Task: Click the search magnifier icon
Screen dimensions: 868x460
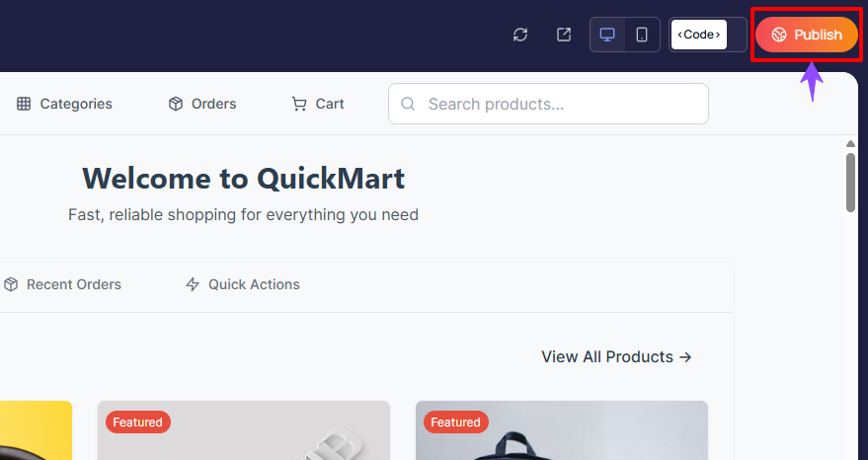Action: pos(408,104)
